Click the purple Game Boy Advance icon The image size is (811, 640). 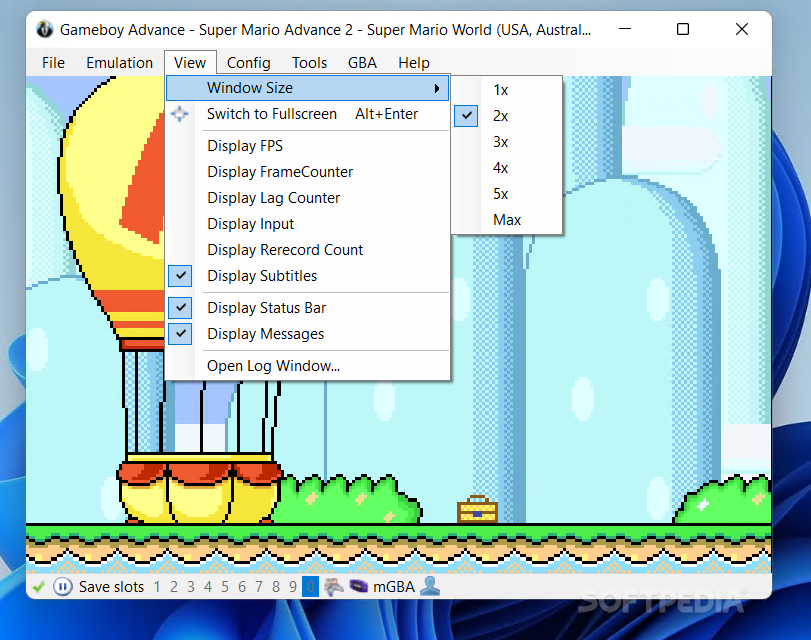(358, 587)
